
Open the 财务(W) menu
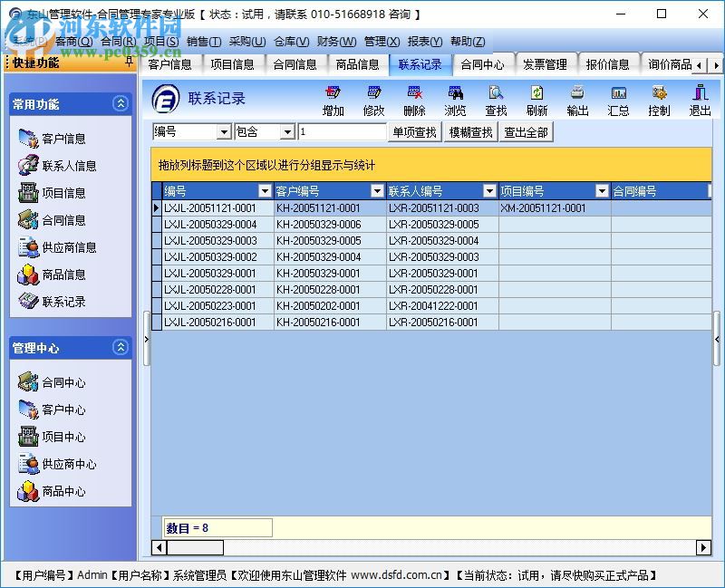[x=333, y=41]
